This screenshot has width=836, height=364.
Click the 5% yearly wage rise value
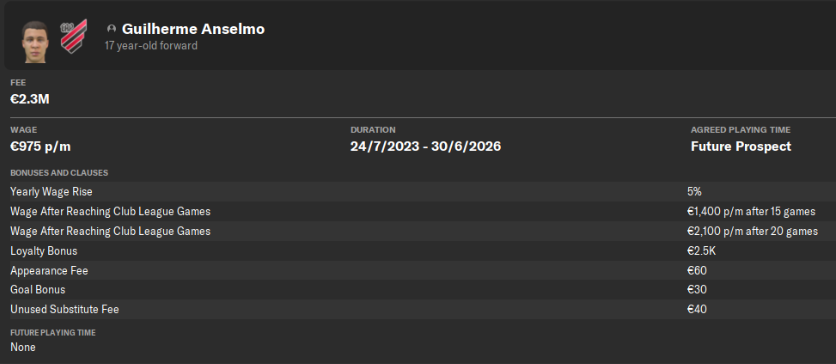[x=694, y=192]
